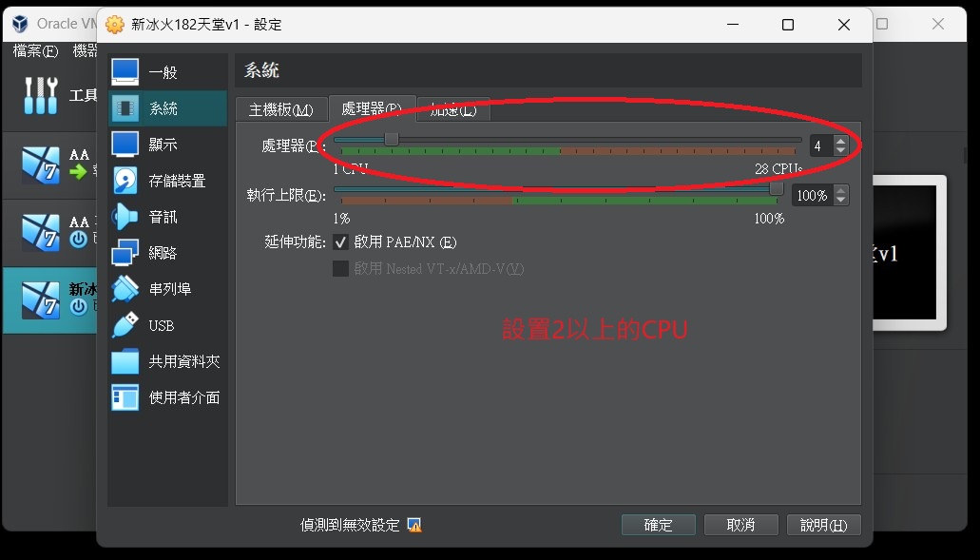Open 串列埠 (Serial Ports) settings
This screenshot has width=980, height=560.
click(x=169, y=289)
